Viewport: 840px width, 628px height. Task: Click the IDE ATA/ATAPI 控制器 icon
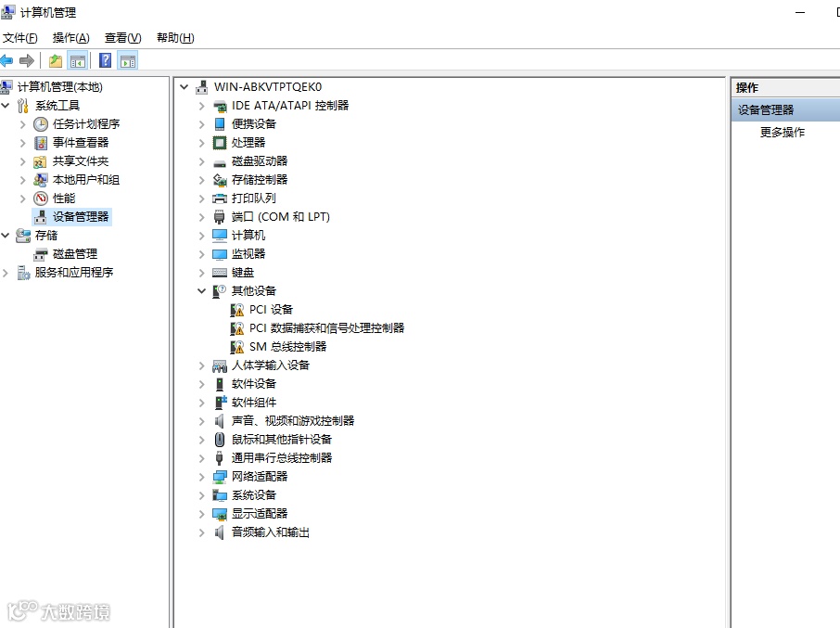coord(220,106)
